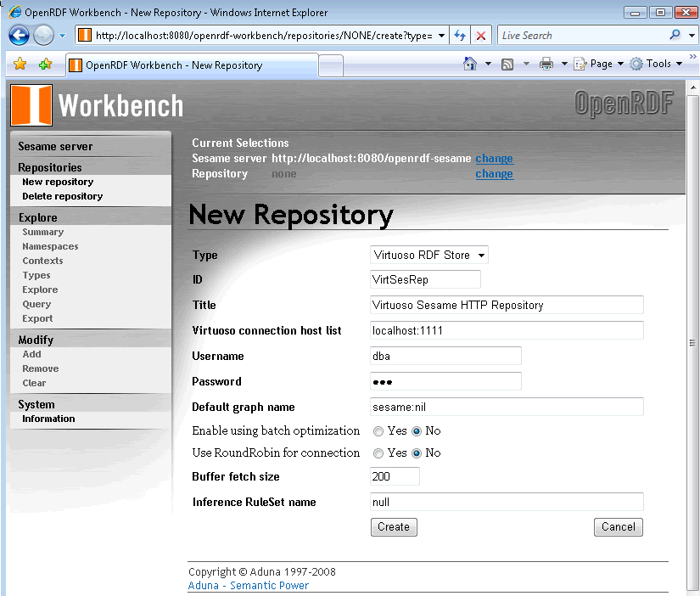Click the Home icon in toolbar

point(470,64)
